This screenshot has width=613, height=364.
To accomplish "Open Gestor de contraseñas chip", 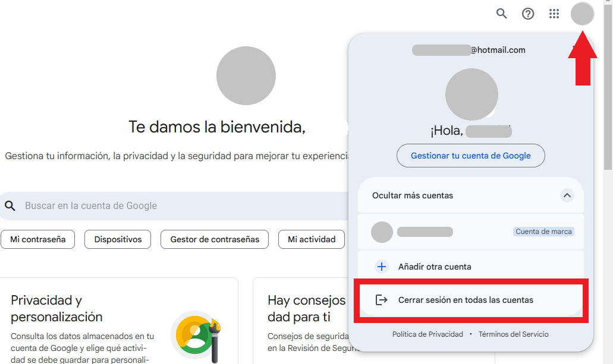I will pyautogui.click(x=215, y=239).
